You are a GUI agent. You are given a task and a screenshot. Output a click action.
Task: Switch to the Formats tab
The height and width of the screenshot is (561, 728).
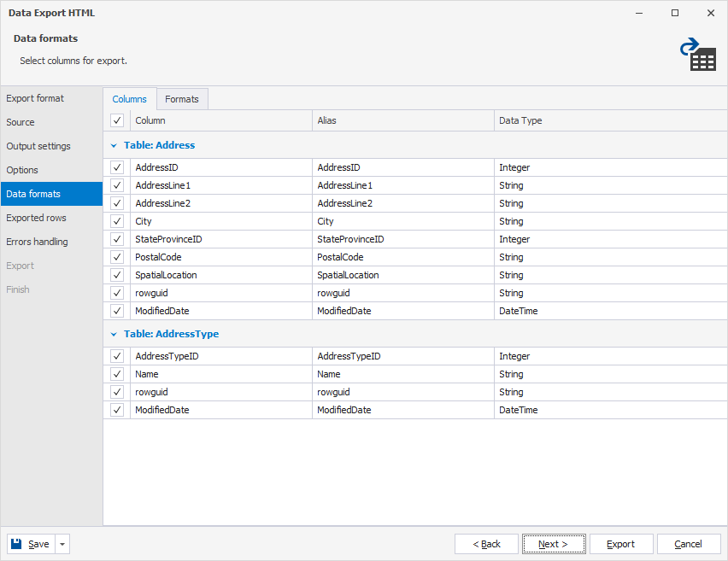pos(182,99)
